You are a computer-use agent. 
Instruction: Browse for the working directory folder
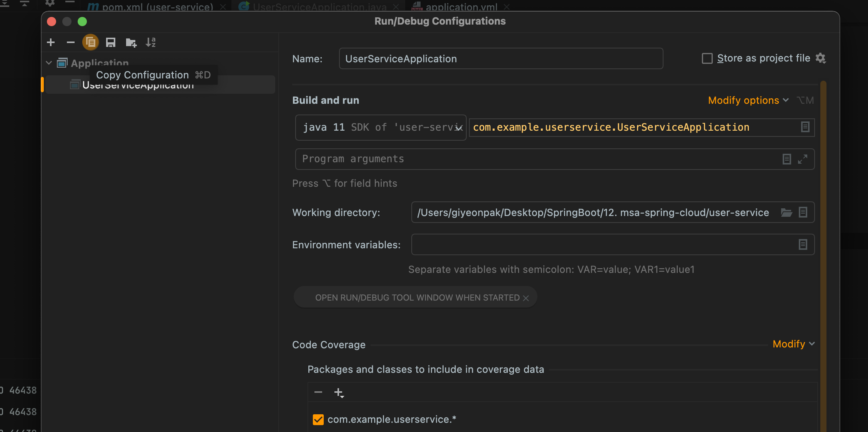(x=787, y=212)
